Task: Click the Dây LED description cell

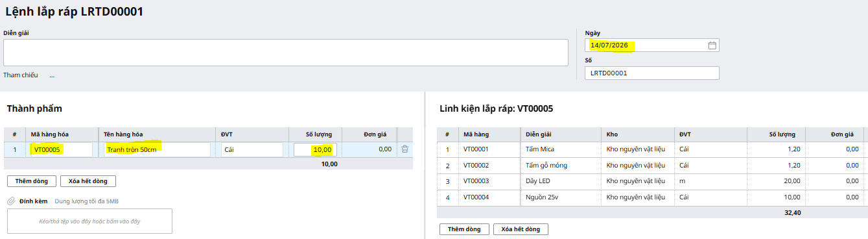Action: (561, 181)
